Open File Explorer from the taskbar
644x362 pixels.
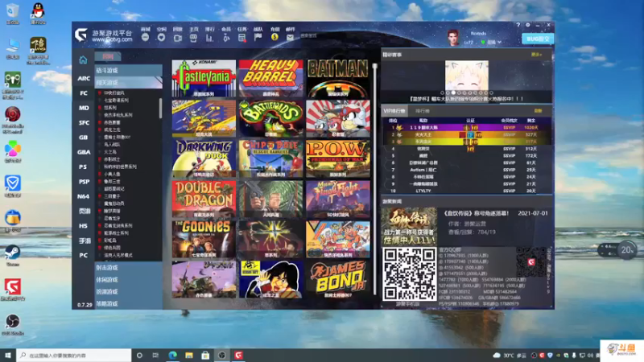[x=189, y=355]
